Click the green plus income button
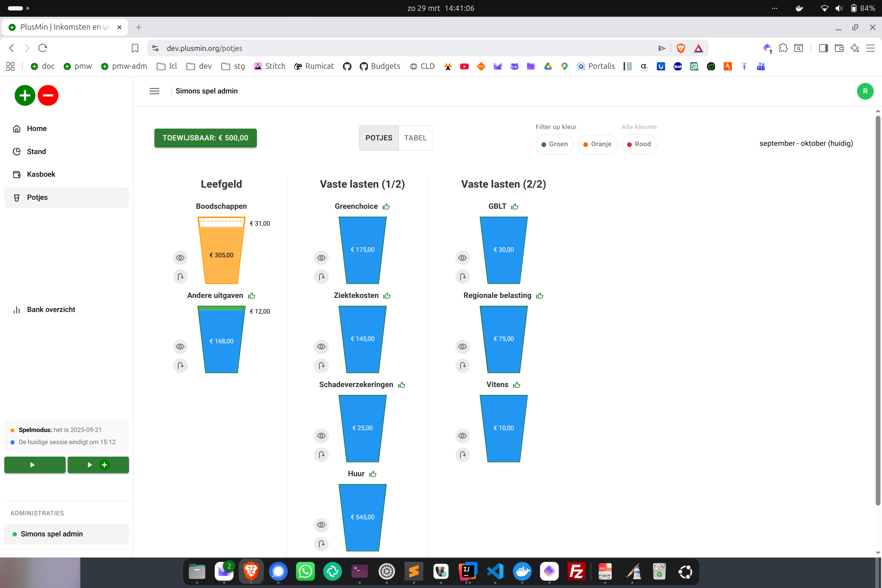 point(25,95)
